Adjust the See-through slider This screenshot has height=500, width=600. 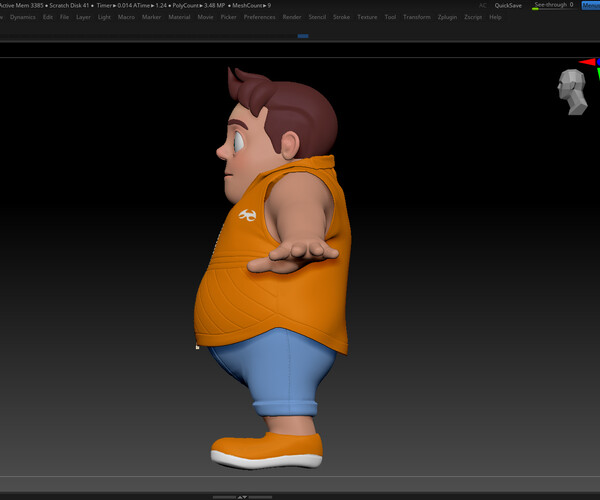[553, 5]
